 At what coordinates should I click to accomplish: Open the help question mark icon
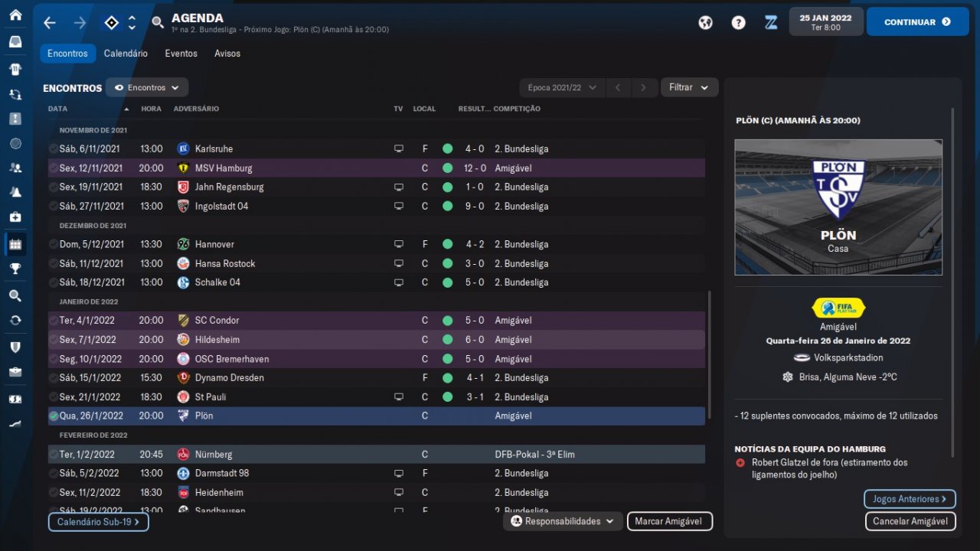tap(738, 22)
